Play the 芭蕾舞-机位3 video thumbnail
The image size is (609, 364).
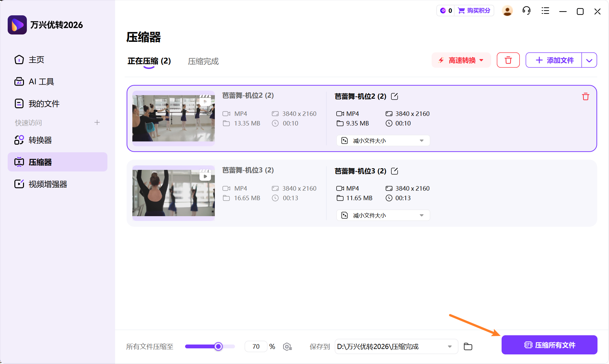205,176
